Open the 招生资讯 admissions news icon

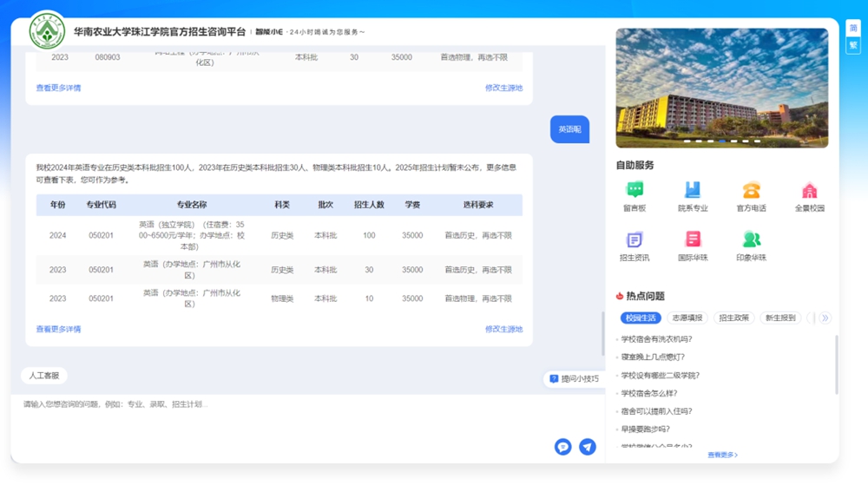coord(635,240)
